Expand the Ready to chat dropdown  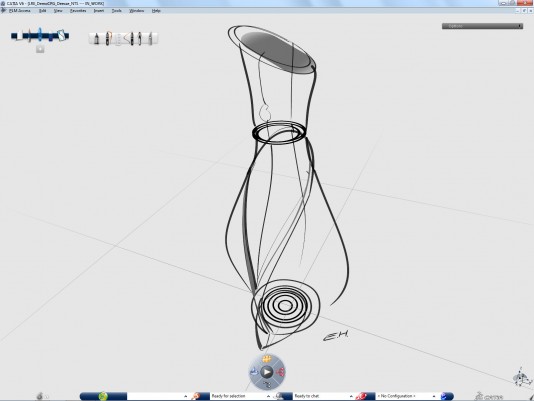(x=351, y=396)
